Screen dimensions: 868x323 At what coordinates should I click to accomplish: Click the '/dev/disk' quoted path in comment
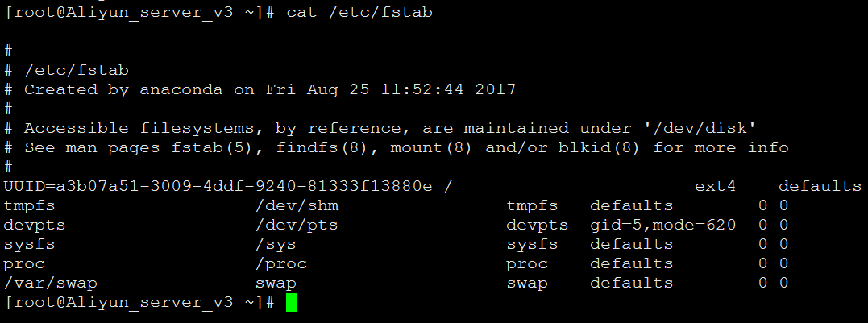700,128
